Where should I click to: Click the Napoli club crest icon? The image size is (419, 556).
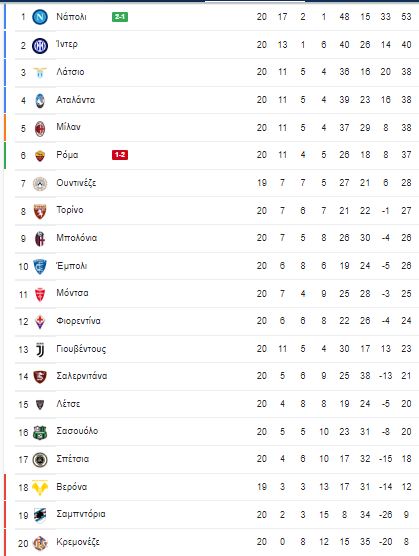(x=40, y=17)
